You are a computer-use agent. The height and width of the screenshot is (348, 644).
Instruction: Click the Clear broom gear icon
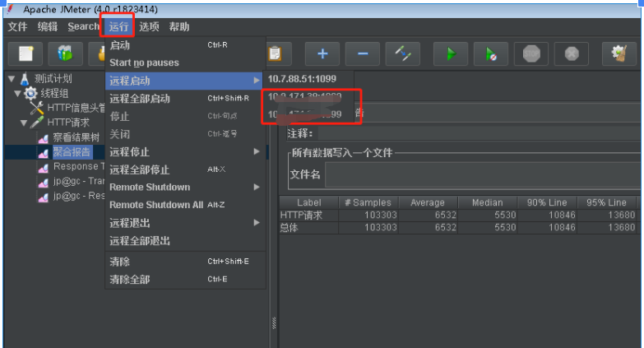click(x=619, y=53)
